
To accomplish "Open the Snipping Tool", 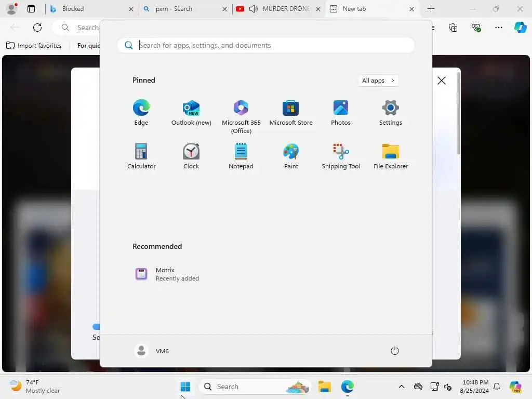I will pos(341,156).
